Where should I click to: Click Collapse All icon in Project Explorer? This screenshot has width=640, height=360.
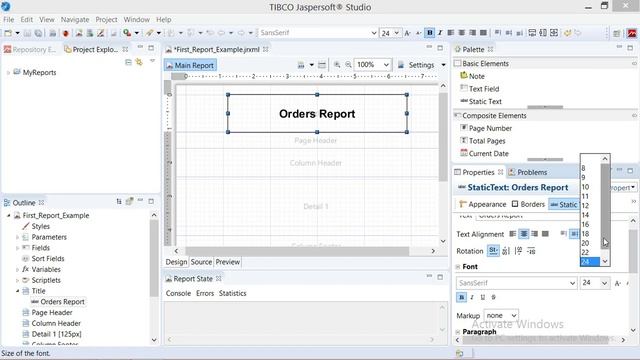(x=128, y=62)
